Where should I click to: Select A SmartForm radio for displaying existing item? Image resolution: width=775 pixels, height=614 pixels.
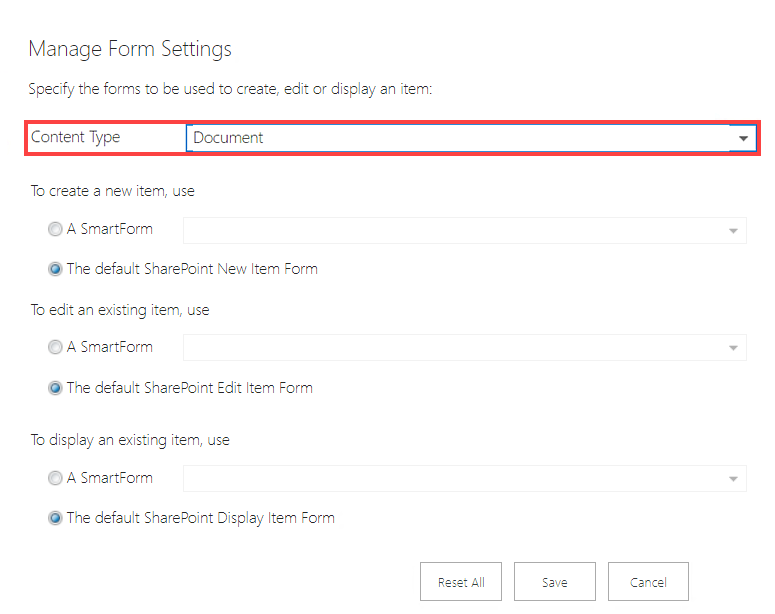pos(55,478)
